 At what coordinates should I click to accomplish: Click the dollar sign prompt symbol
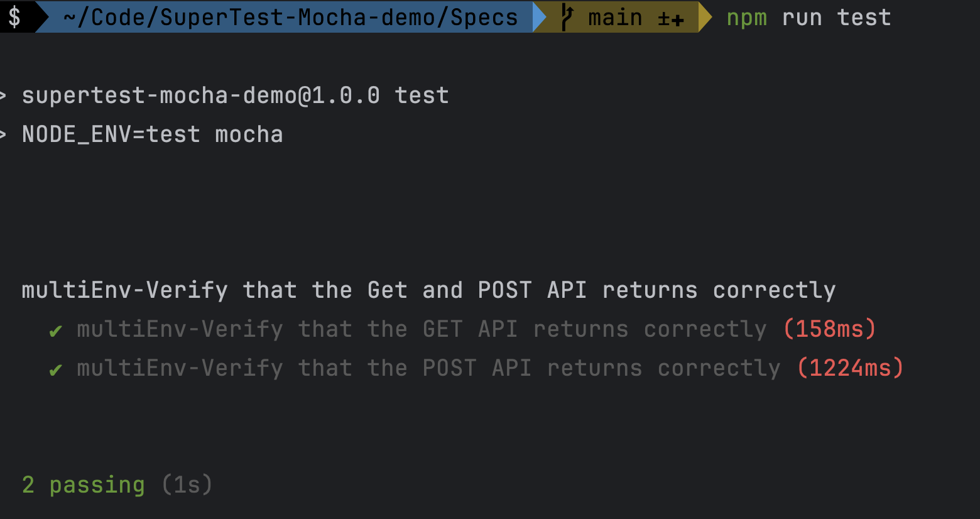click(14, 17)
